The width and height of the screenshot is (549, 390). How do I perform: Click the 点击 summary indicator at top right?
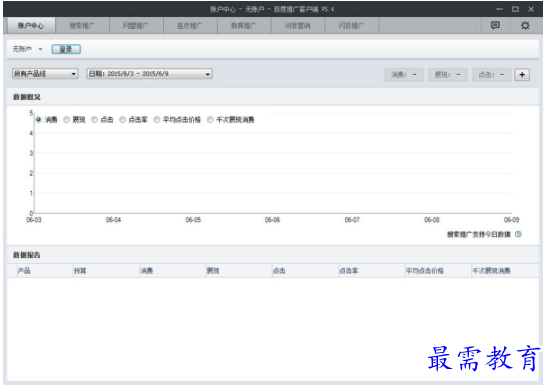492,75
